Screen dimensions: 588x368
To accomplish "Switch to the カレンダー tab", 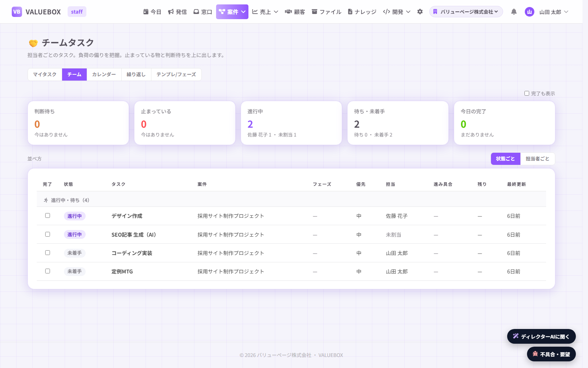I will pyautogui.click(x=104, y=74).
